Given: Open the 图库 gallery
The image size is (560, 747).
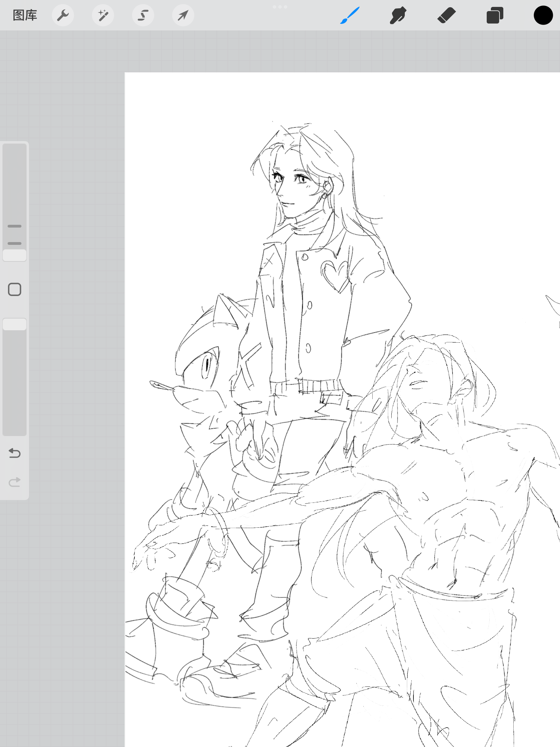Looking at the screenshot, I should [25, 16].
